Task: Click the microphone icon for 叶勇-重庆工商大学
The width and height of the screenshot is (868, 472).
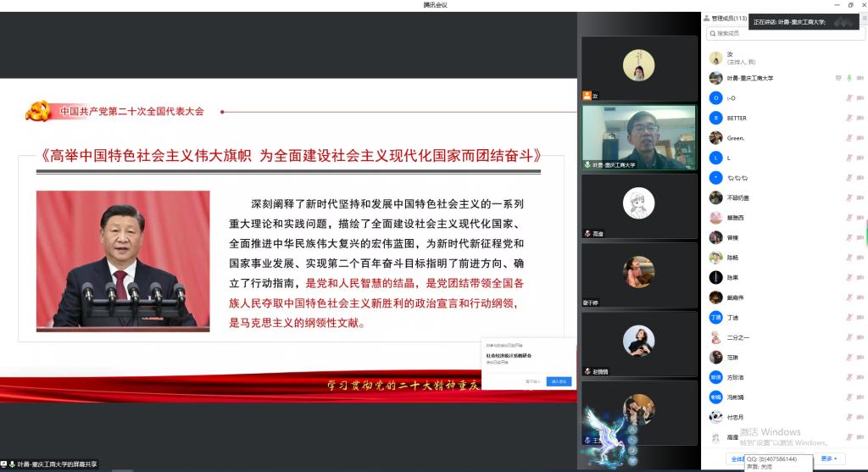Action: pyautogui.click(x=849, y=78)
